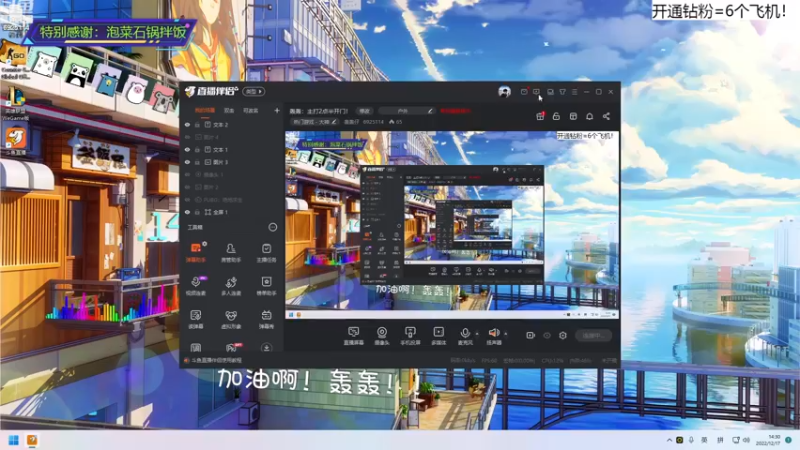The width and height of the screenshot is (800, 450).
Task: Expand the speaker options arrow
Action: click(x=506, y=334)
